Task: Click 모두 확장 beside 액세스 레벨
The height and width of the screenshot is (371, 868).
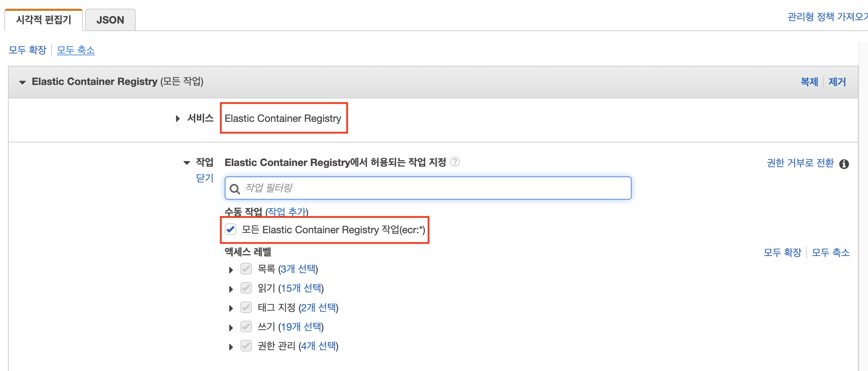Action: 783,252
